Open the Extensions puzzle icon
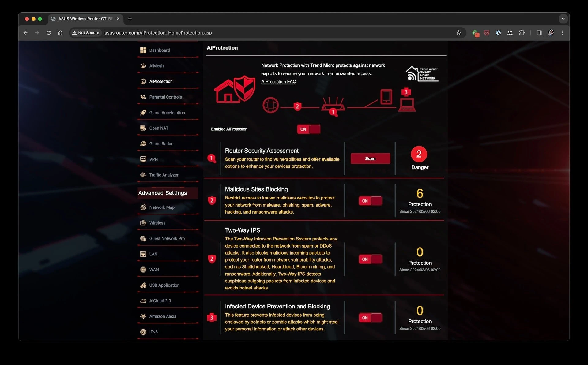The width and height of the screenshot is (588, 365). [522, 33]
